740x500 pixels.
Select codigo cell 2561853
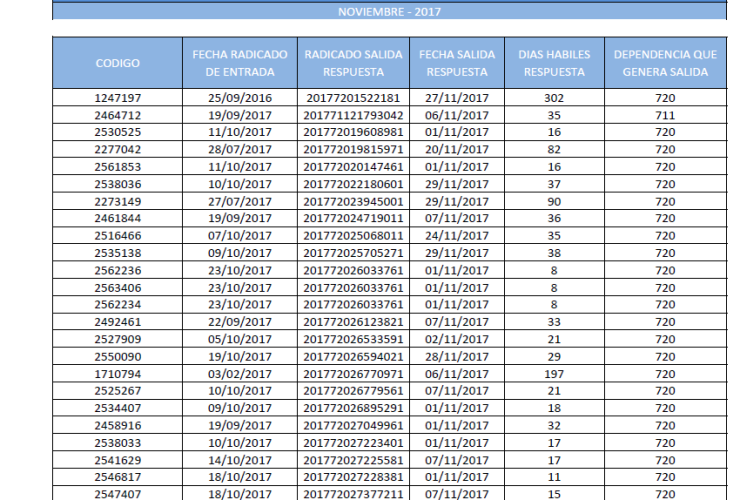(118, 167)
